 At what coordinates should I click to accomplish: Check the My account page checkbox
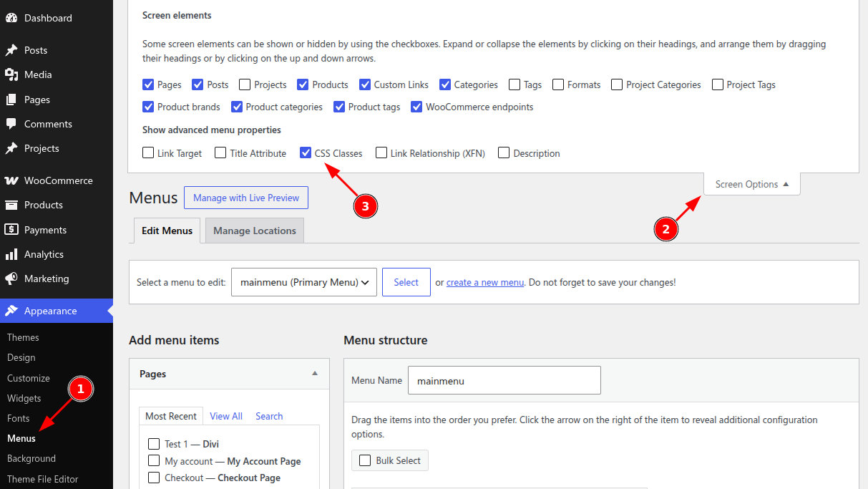tap(154, 460)
